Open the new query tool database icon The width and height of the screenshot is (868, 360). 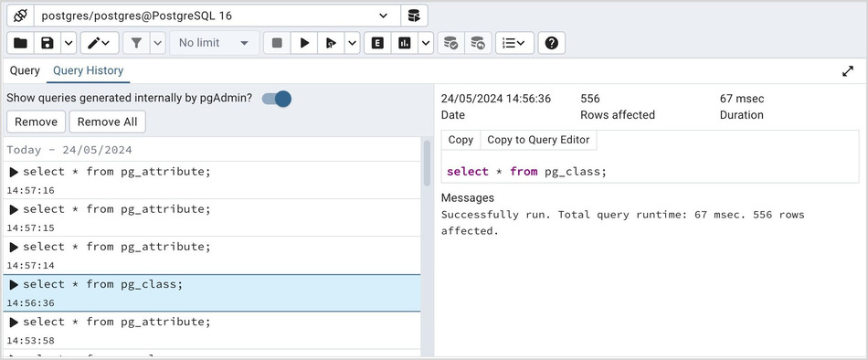414,16
